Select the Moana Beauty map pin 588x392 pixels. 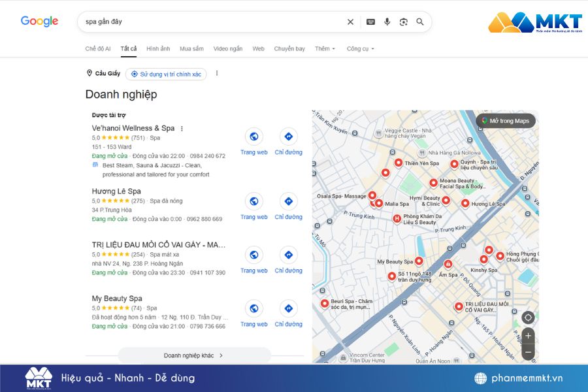click(434, 183)
